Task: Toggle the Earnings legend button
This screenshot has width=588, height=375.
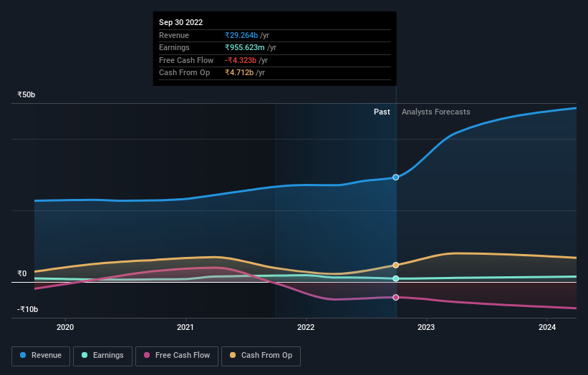Action: (102, 356)
